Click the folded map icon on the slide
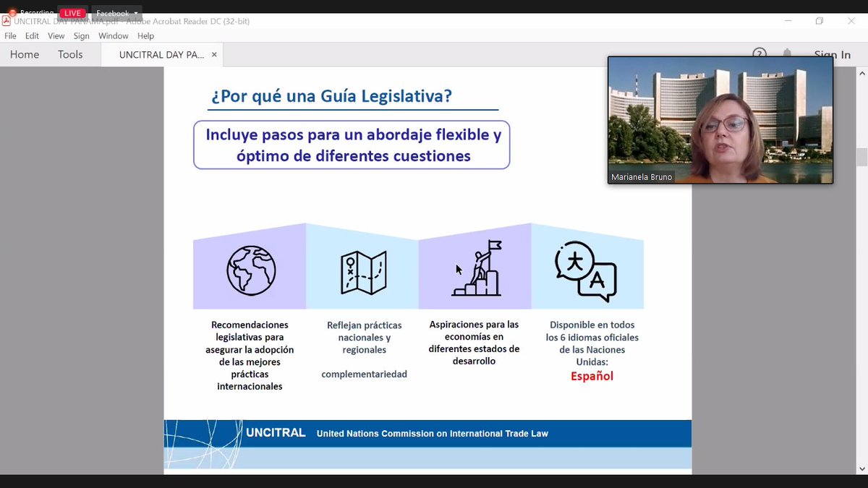Screen dimensions: 868x488 click(363, 273)
